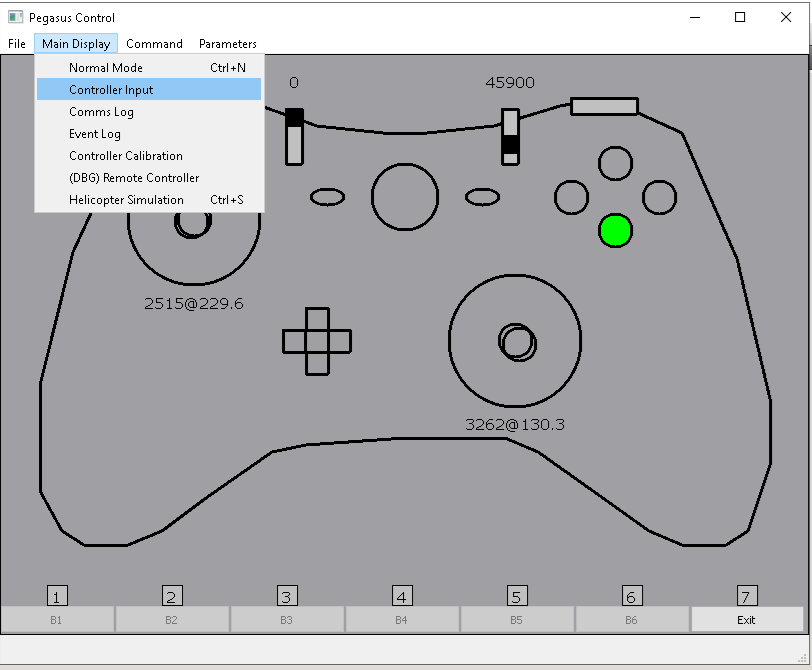812x670 pixels.
Task: Select Controller Input menu entry
Action: [111, 90]
